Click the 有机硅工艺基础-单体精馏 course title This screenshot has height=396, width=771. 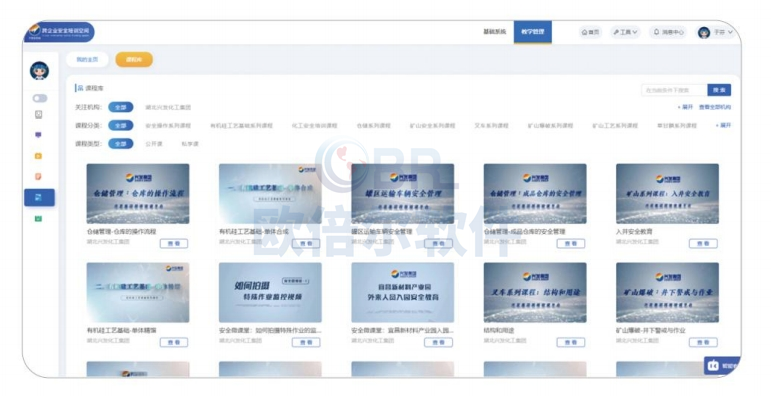(121, 330)
